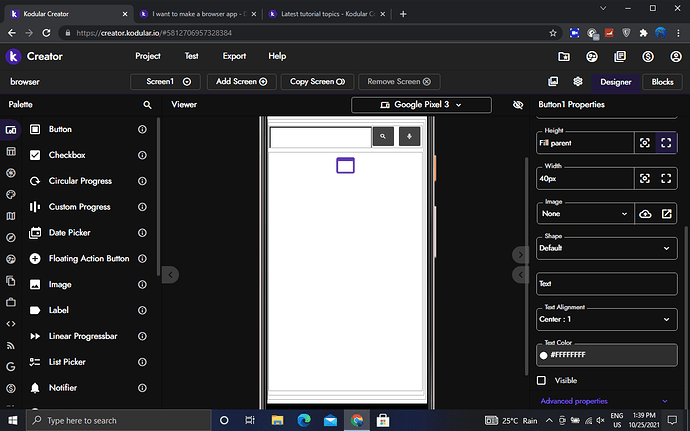Select the web viewer placeholder in phone
690x431 pixels.
coord(345,166)
